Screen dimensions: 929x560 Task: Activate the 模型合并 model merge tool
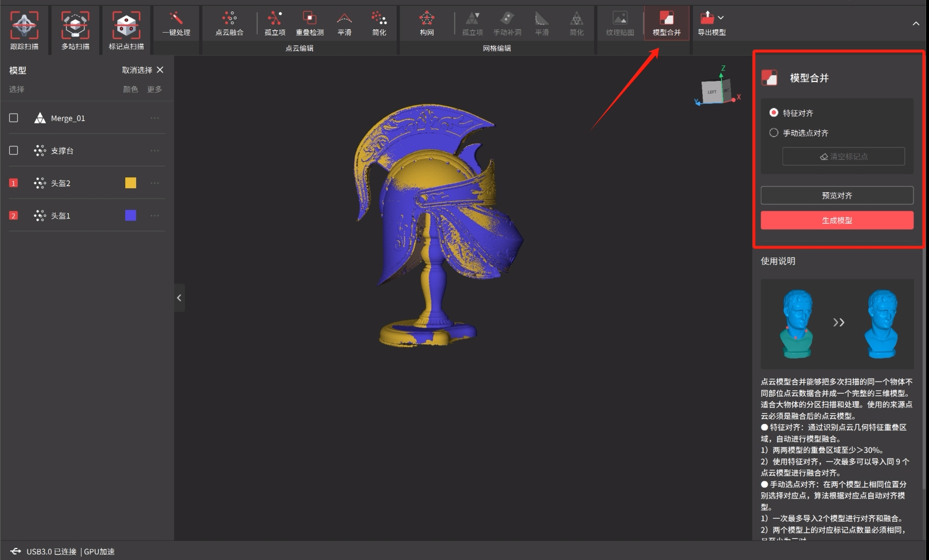[666, 24]
